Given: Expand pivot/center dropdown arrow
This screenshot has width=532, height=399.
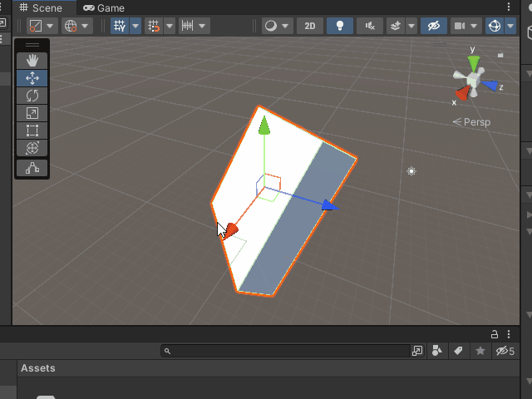Looking at the screenshot, I should (x=50, y=26).
